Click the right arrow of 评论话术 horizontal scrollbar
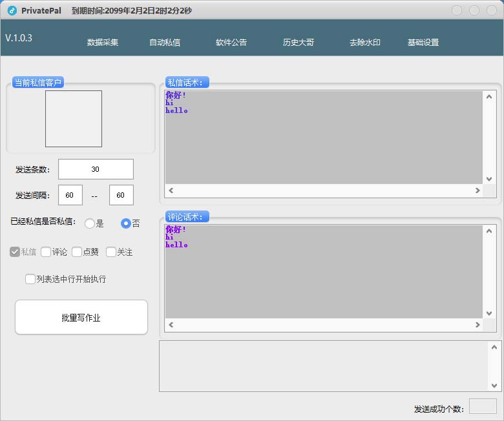504x421 pixels. (x=478, y=325)
